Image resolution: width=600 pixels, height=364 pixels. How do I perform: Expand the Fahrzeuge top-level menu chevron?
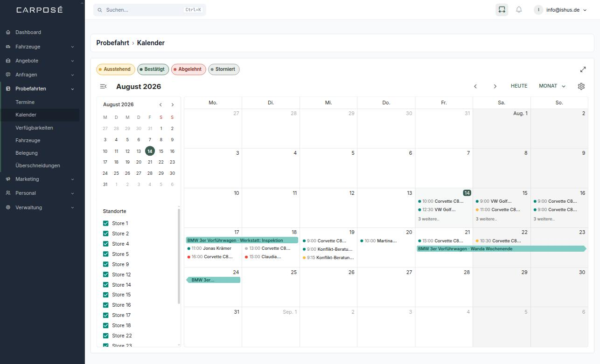point(72,47)
